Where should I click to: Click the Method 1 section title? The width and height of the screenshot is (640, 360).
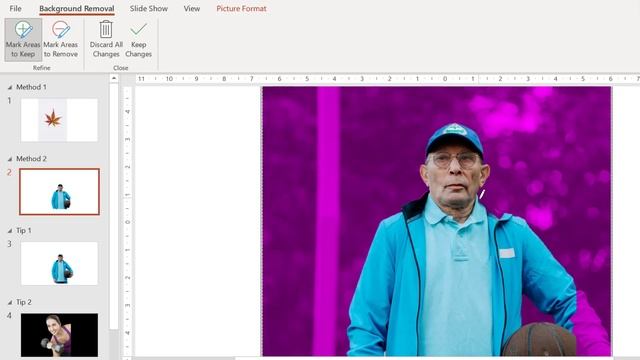click(31, 87)
